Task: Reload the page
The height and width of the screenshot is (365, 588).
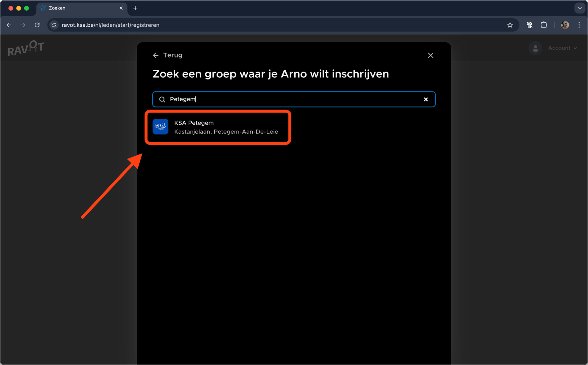Action: coord(37,25)
